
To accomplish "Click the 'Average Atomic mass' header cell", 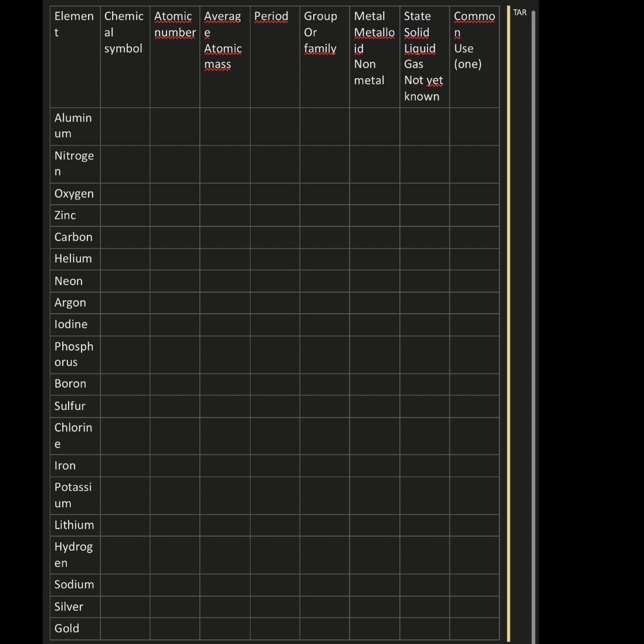I will click(x=225, y=57).
